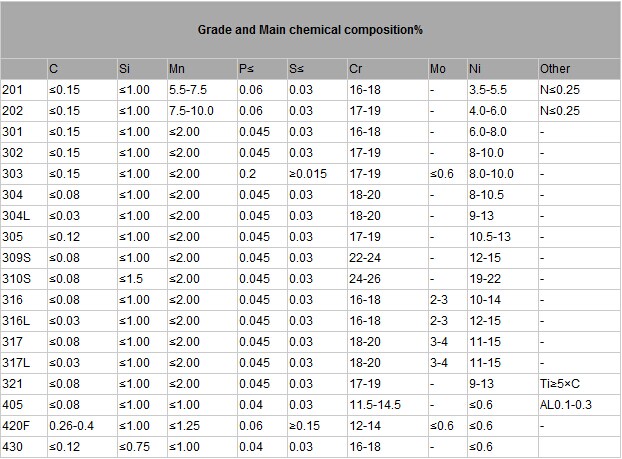Click the grade 309S row label
Image resolution: width=622 pixels, height=459 pixels.
pyautogui.click(x=17, y=258)
